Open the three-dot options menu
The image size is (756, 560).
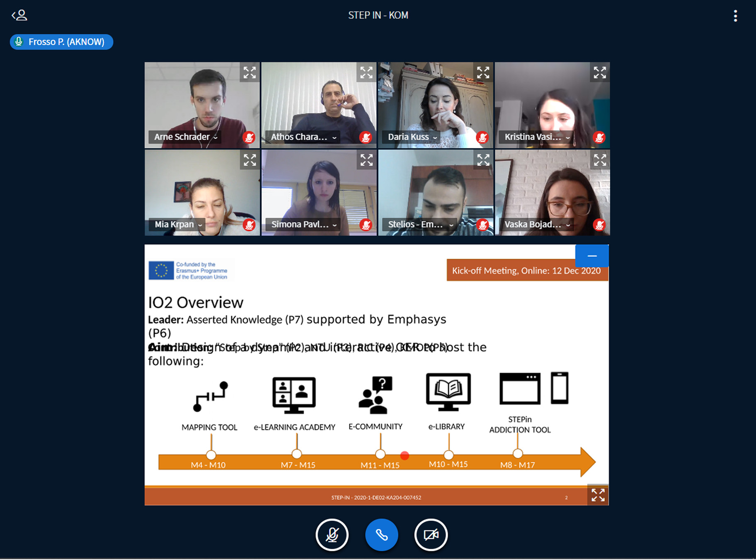(x=735, y=16)
